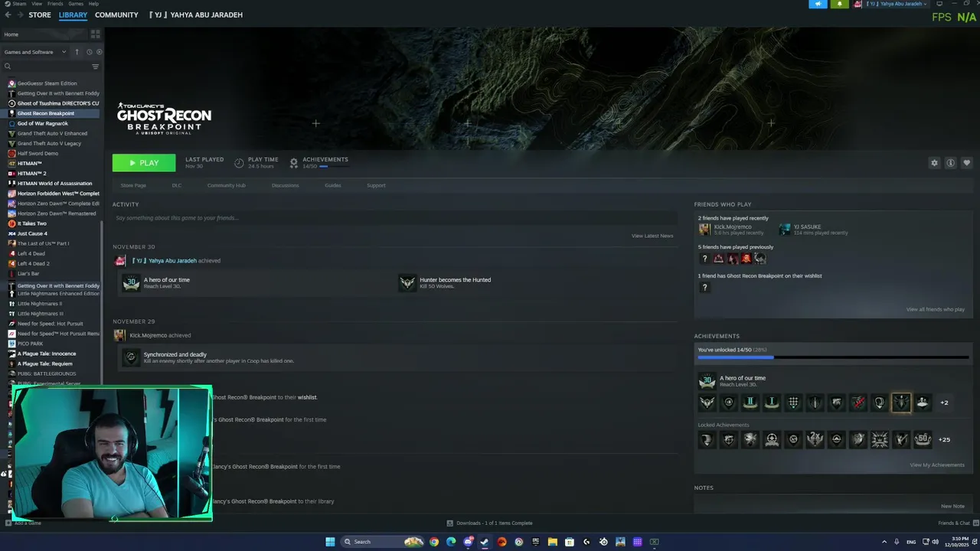Click the green Play button

point(144,163)
